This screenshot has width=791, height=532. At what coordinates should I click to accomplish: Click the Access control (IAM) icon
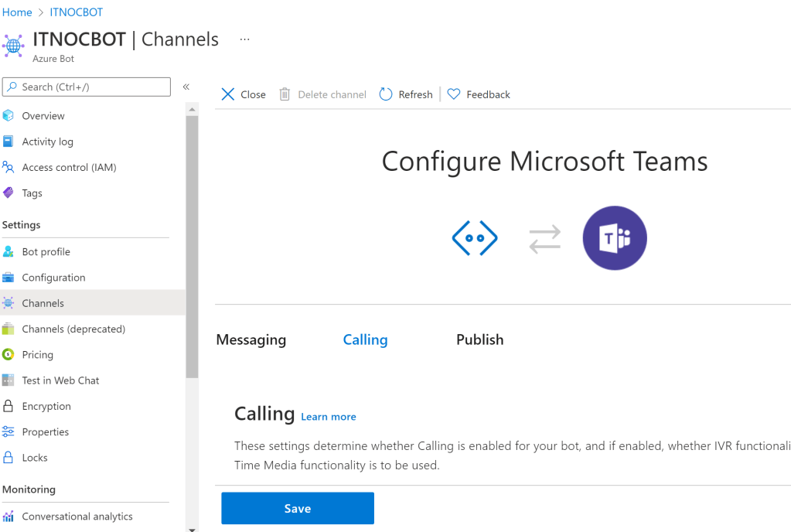click(x=9, y=167)
